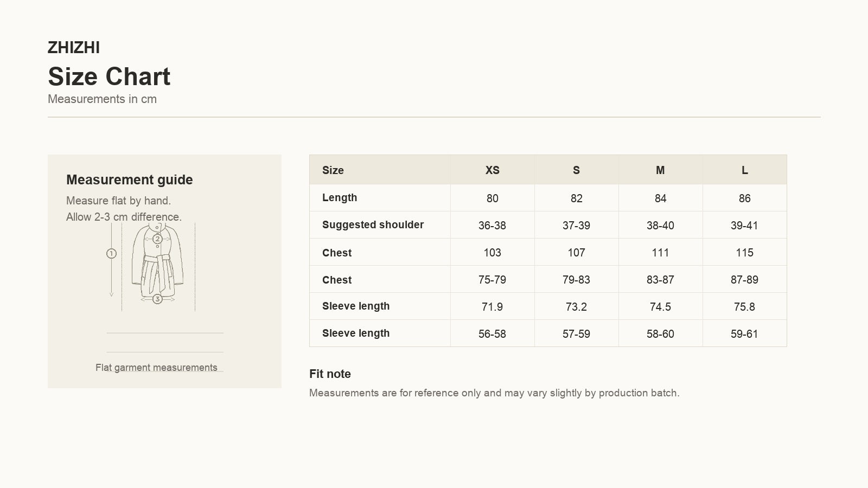Click the Size header cell

click(x=380, y=170)
